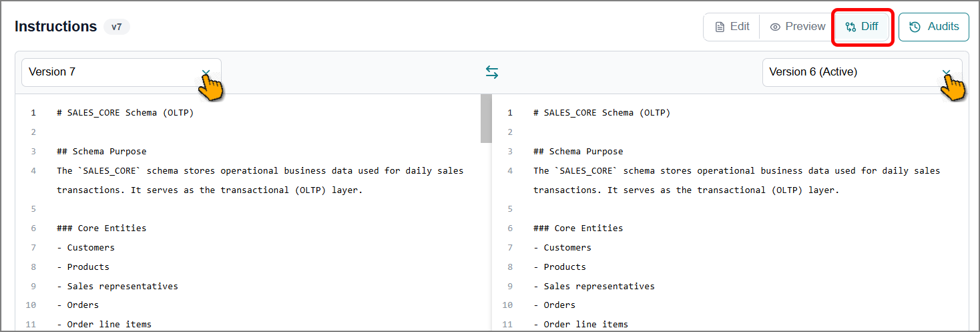Click the v7 version badge
The image size is (980, 332).
tap(117, 27)
